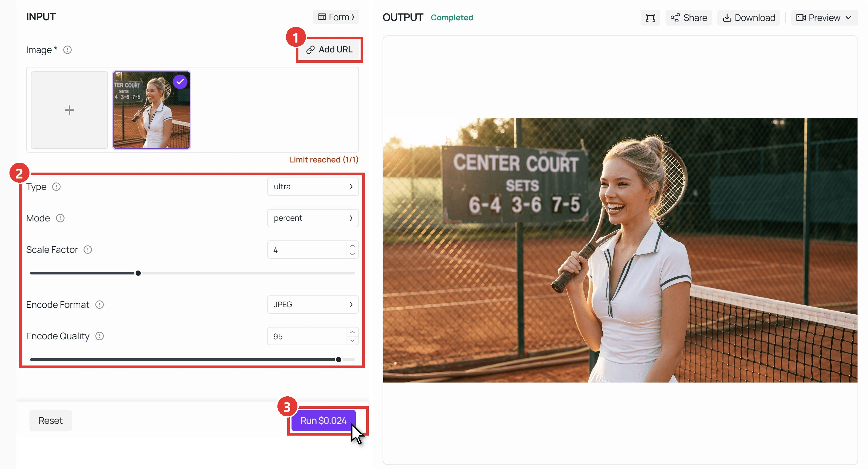Viewport: 868px width, 469px height.
Task: Click the info icon next to Encode Quality
Action: [99, 336]
